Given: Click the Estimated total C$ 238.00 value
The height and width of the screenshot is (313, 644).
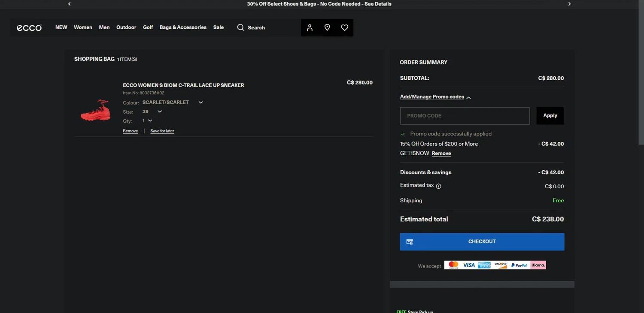Looking at the screenshot, I should click(x=548, y=219).
